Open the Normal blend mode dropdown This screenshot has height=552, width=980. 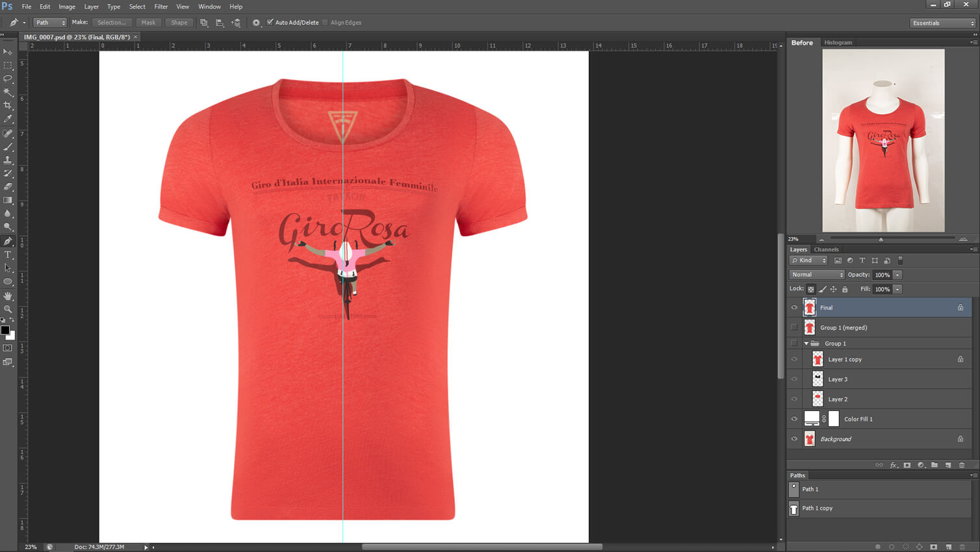click(x=817, y=275)
